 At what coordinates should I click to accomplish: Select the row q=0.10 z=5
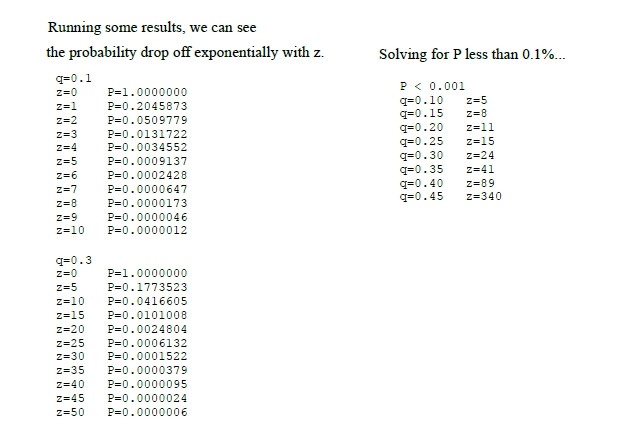(x=444, y=100)
